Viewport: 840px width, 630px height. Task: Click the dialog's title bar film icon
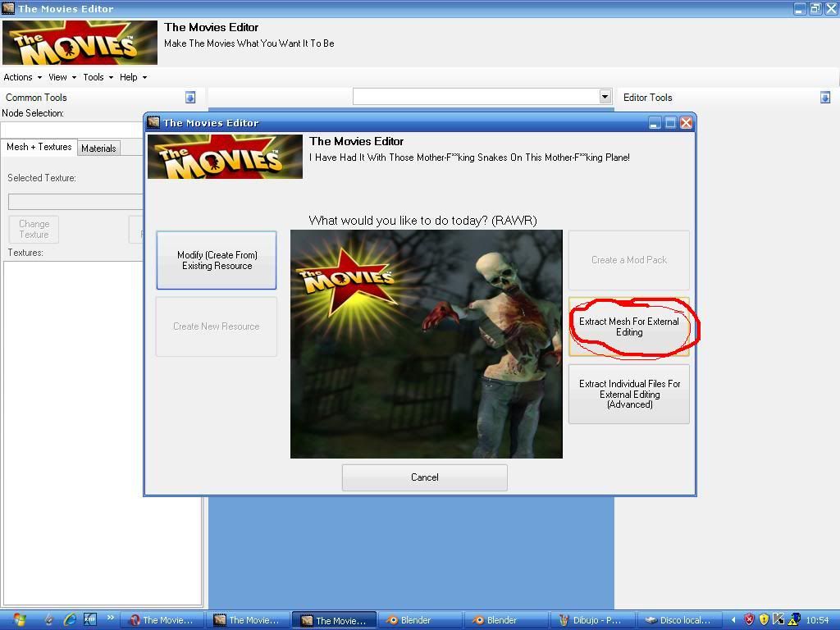tap(153, 123)
